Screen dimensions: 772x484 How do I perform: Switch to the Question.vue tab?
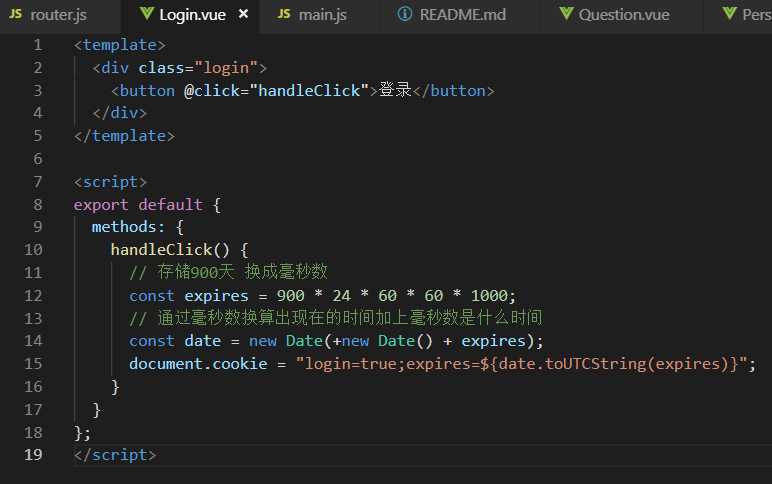pyautogui.click(x=623, y=15)
